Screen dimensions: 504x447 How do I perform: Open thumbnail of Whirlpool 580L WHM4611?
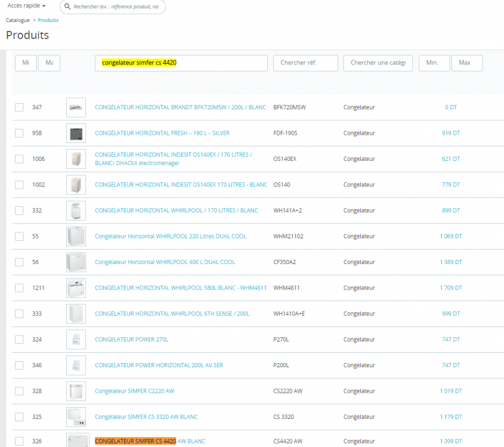[x=76, y=288]
